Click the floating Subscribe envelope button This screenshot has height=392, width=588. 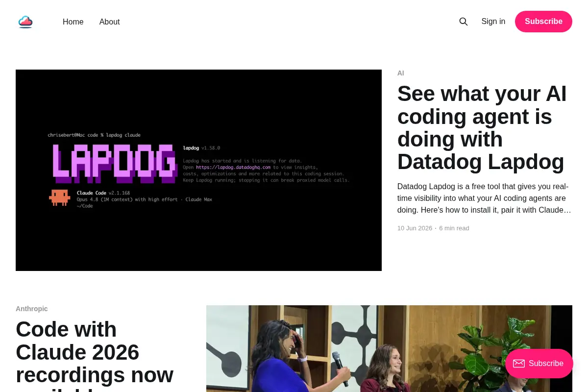coord(539,364)
